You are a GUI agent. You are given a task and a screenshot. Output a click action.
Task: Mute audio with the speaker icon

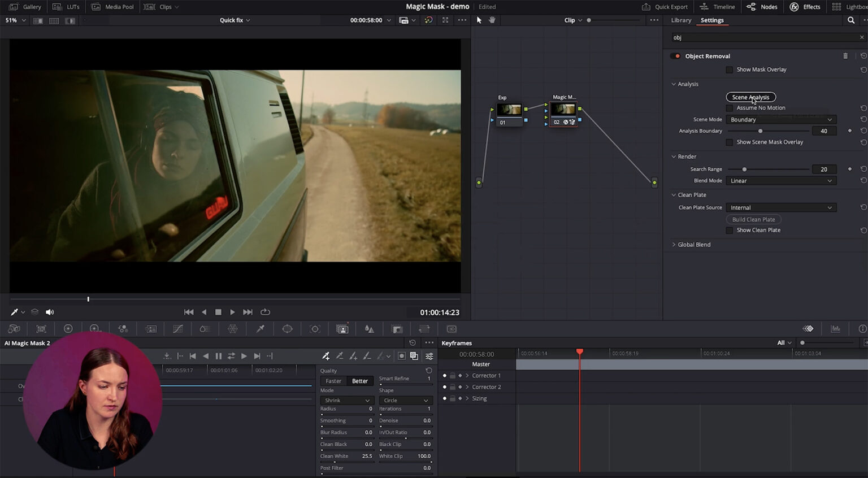pyautogui.click(x=50, y=312)
